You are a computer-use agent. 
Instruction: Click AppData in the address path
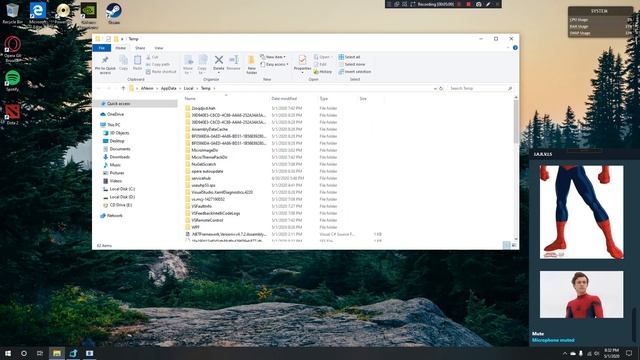169,88
